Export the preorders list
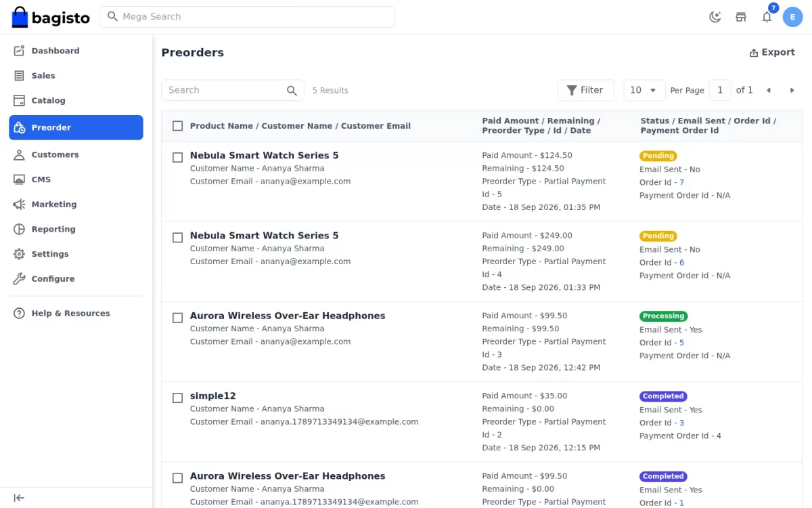 click(x=772, y=52)
